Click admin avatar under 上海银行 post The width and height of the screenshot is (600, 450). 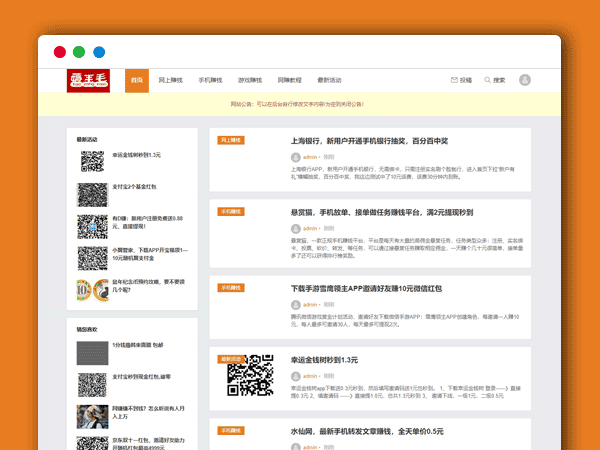pos(295,157)
